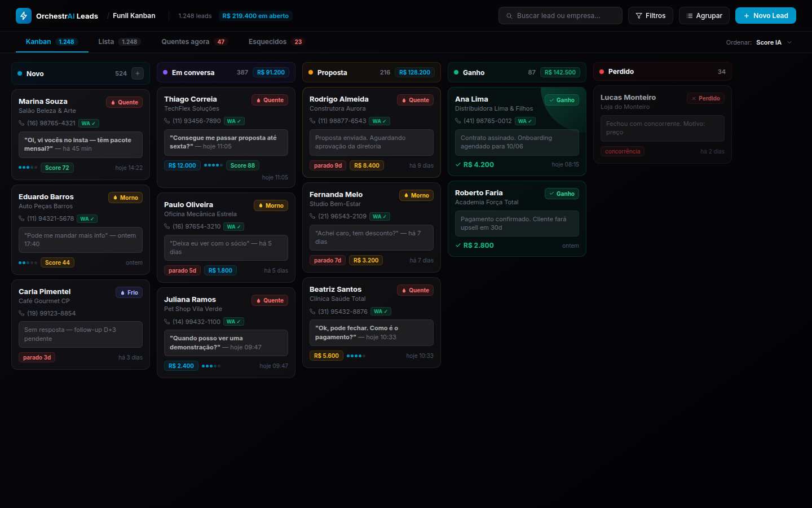Image resolution: width=812 pixels, height=508 pixels.
Task: Click WA badge on Paulo Oliveira card
Action: pos(234,226)
